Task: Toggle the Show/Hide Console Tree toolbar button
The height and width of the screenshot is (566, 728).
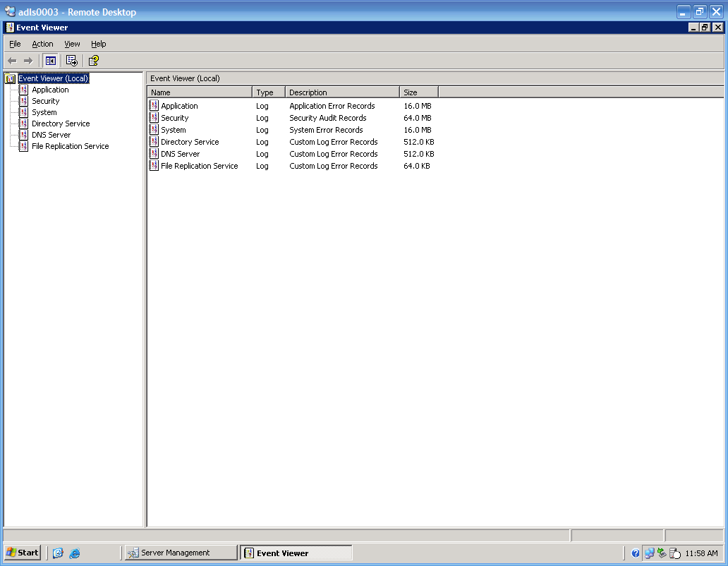Action: pyautogui.click(x=51, y=61)
